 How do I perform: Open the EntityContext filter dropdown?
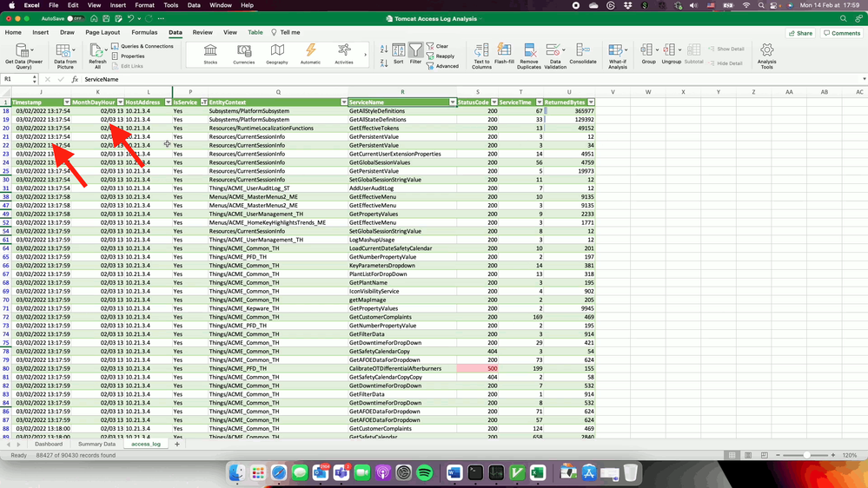tap(344, 102)
